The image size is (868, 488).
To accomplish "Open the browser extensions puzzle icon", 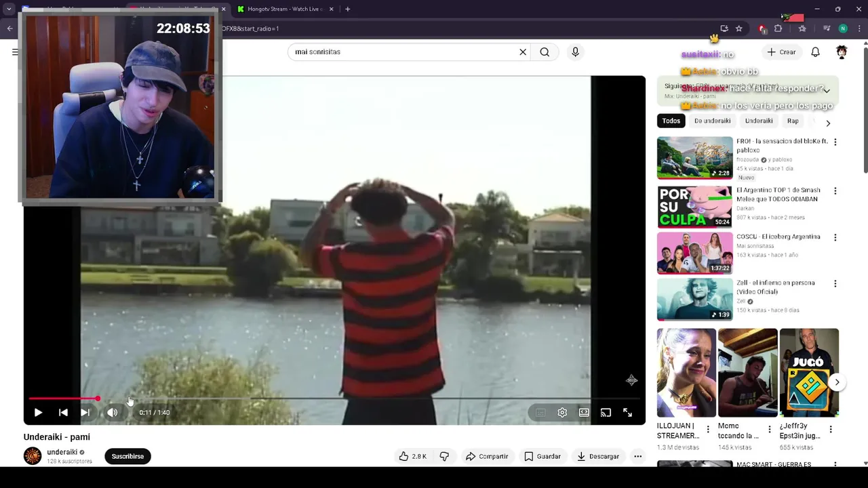I will 778,28.
